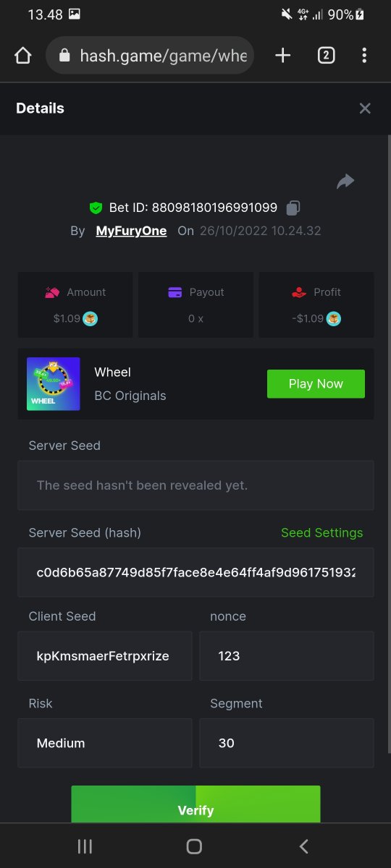The image size is (391, 868).
Task: Open the Risk field set to Medium
Action: pos(105,743)
